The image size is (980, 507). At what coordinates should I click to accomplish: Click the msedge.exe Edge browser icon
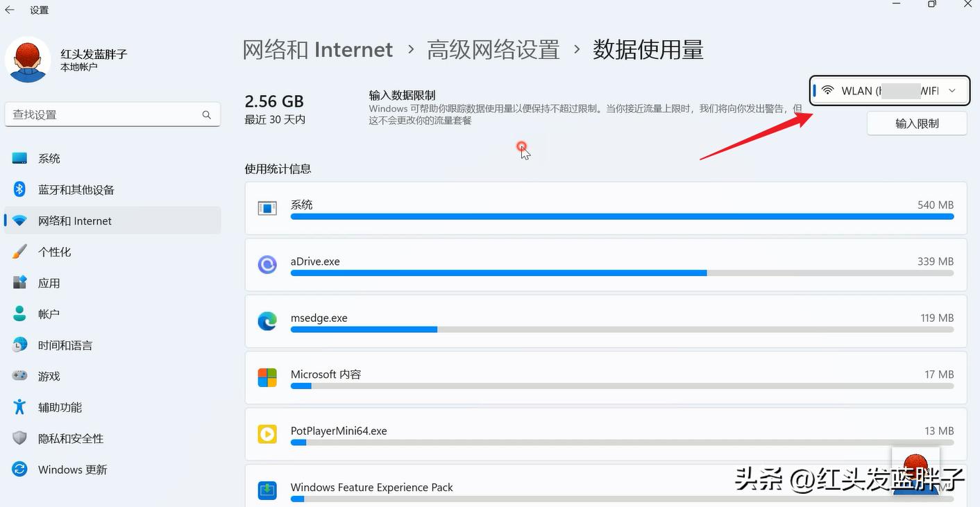[x=267, y=320]
